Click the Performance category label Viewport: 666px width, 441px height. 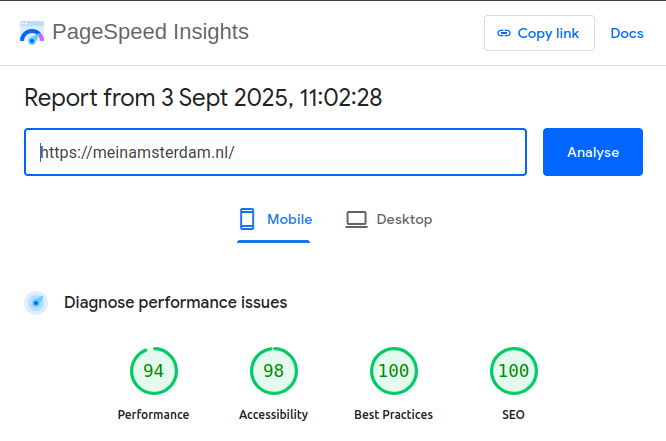tap(153, 414)
